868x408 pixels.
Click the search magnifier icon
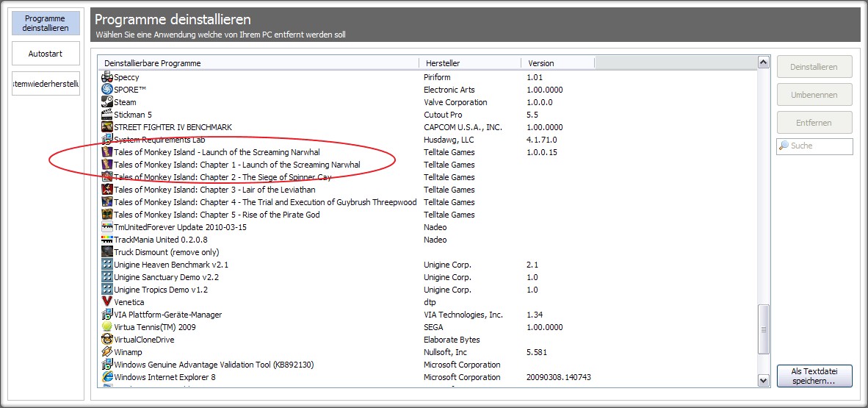(x=784, y=146)
